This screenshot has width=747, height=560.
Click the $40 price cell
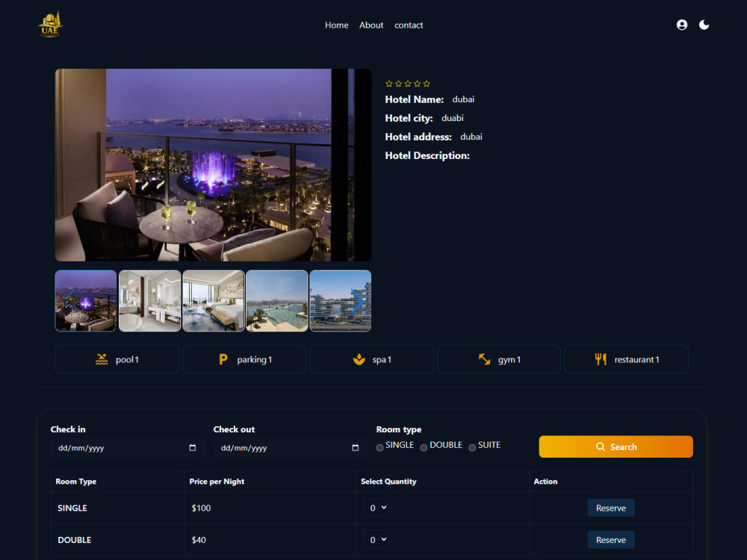(270, 540)
